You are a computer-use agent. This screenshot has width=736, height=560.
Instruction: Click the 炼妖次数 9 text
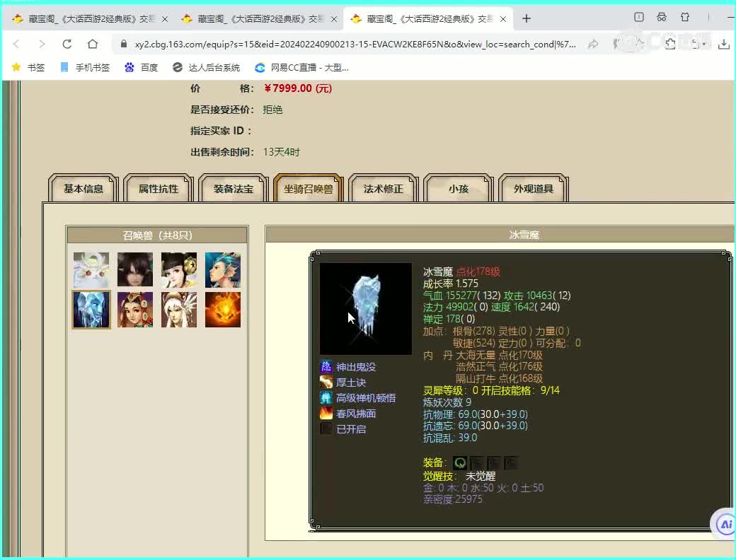447,402
